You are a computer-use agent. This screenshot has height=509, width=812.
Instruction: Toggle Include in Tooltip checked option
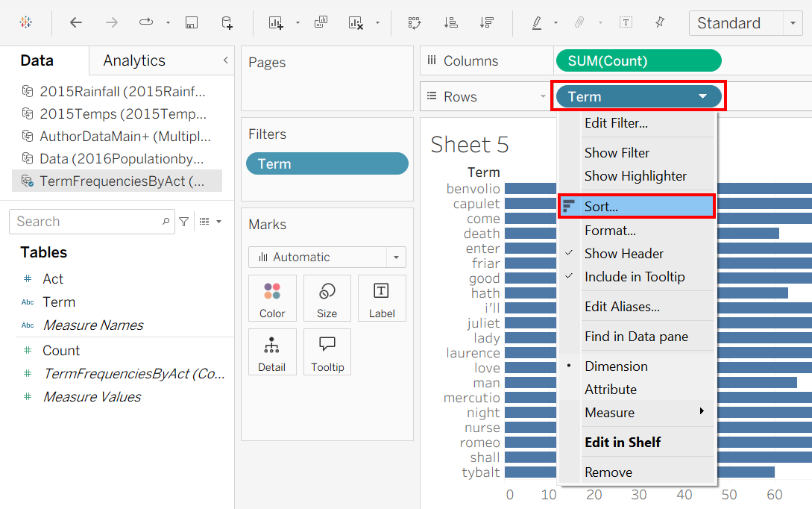click(x=637, y=277)
